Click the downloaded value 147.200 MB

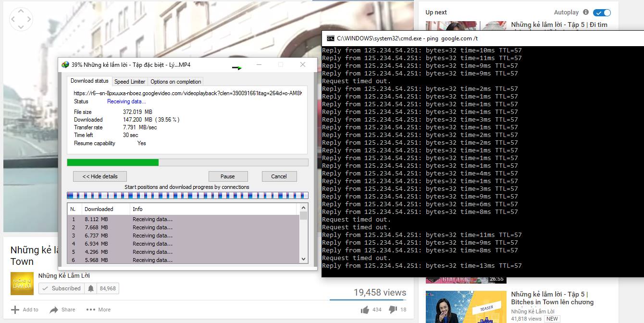137,120
